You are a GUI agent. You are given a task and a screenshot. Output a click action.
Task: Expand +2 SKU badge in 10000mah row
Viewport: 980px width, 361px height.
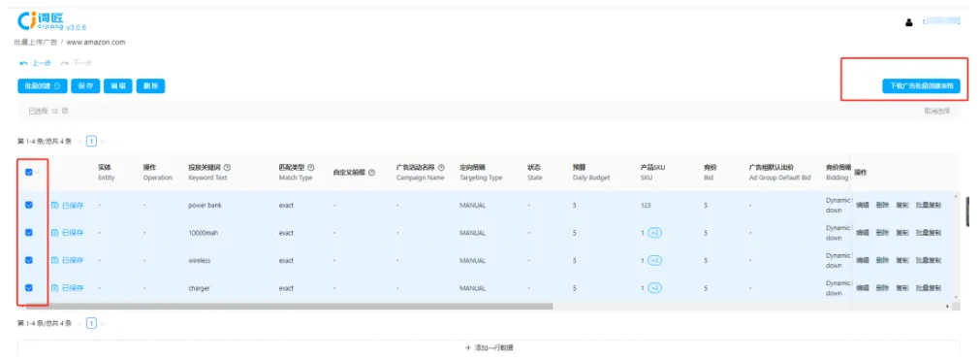coord(655,233)
